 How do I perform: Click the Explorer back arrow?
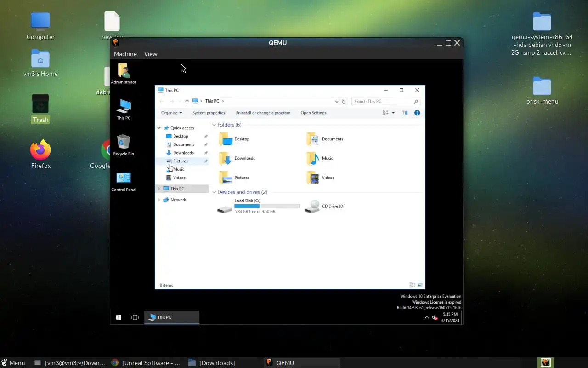point(161,101)
